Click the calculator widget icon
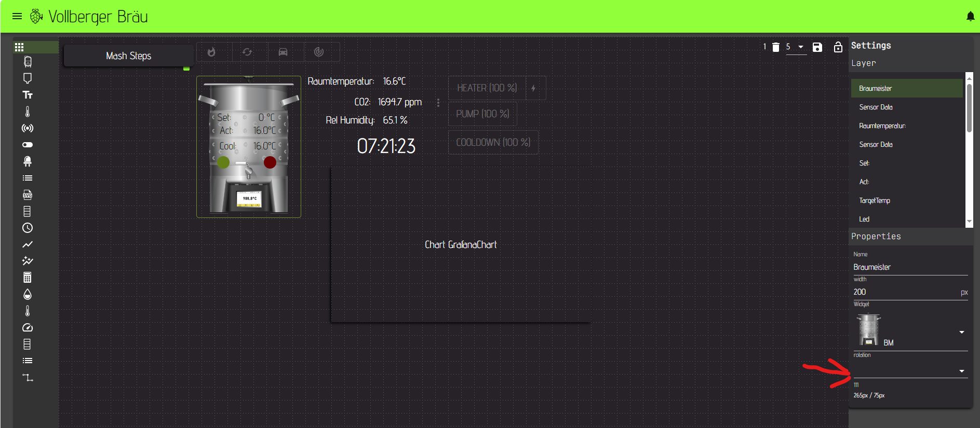This screenshot has width=980, height=428. (28, 278)
